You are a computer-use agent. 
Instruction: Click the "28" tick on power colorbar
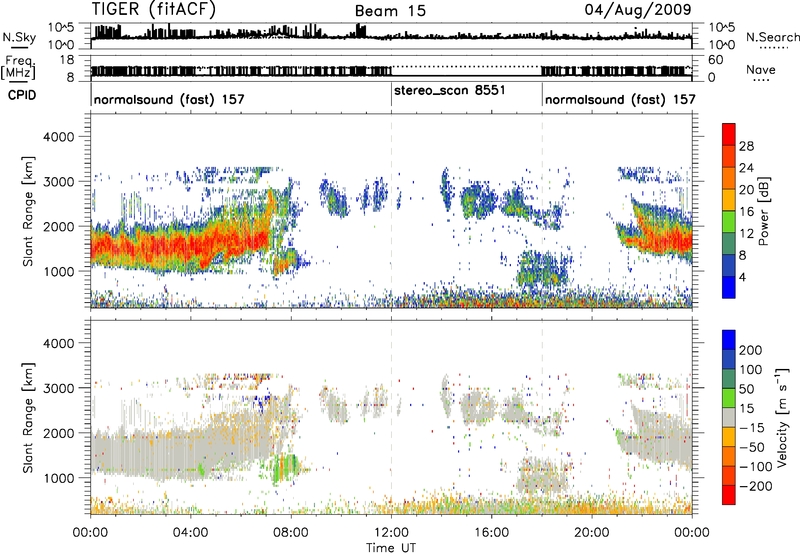pyautogui.click(x=746, y=146)
